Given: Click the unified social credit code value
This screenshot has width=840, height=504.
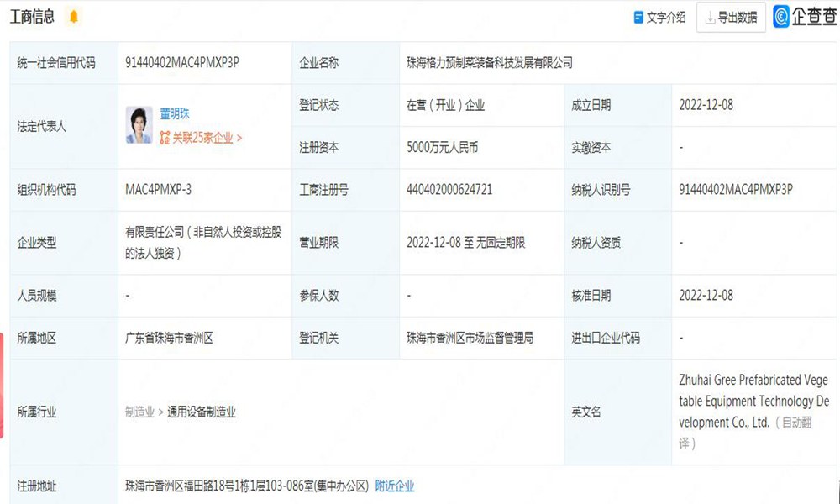Looking at the screenshot, I should (x=182, y=63).
